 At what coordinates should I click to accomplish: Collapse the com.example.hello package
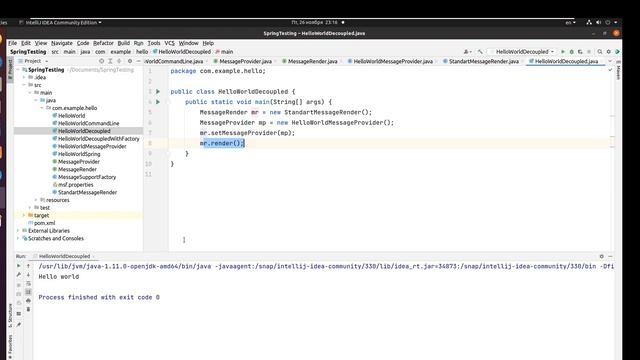tap(42, 108)
